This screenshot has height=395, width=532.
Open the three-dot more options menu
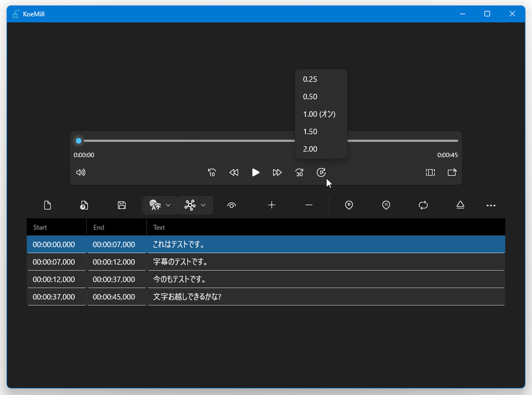point(491,205)
